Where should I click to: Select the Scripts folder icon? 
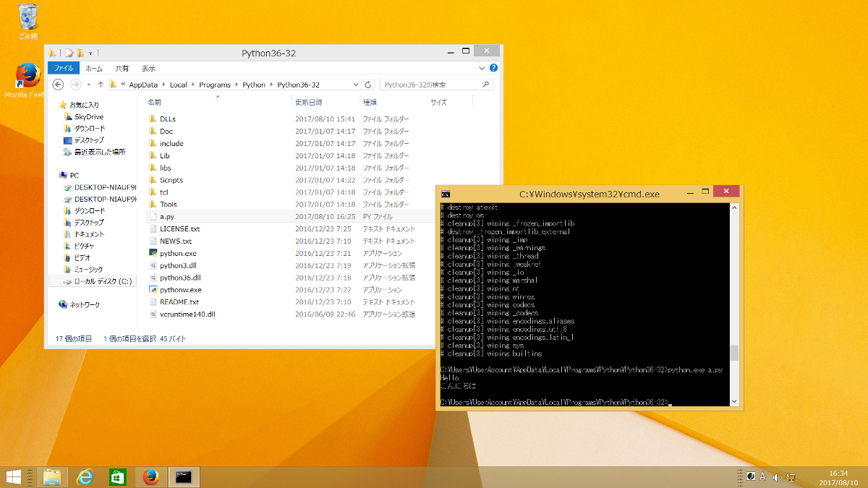(153, 180)
